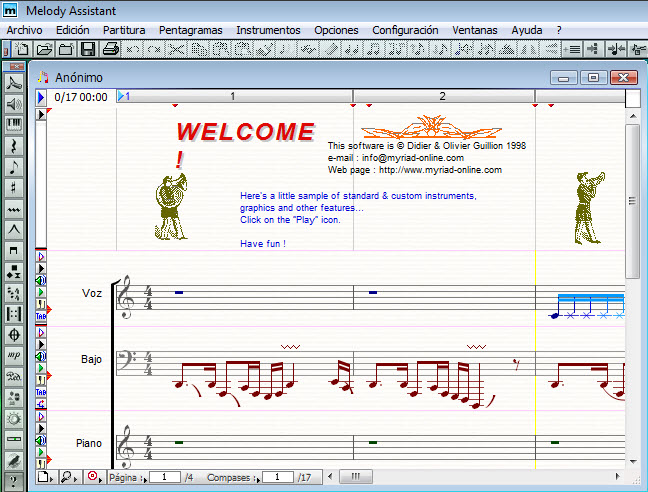This screenshot has width=648, height=492.
Task: Toggle green play arrow on Bajo staff
Action: [x=40, y=368]
